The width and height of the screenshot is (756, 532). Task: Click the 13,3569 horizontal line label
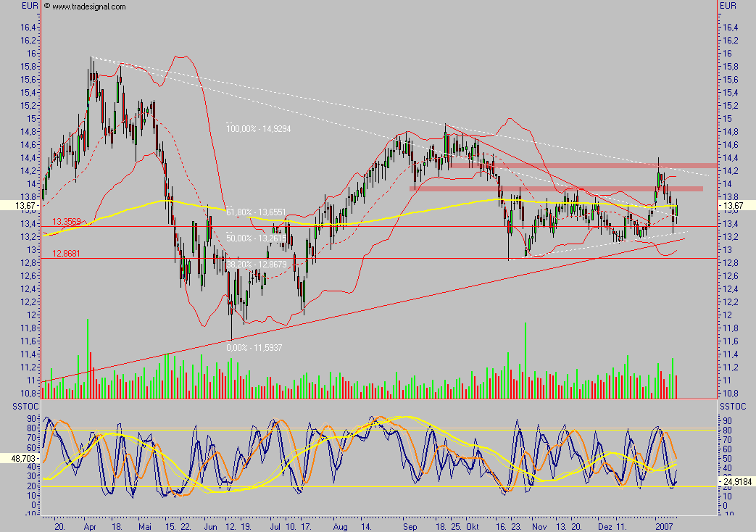[65, 222]
